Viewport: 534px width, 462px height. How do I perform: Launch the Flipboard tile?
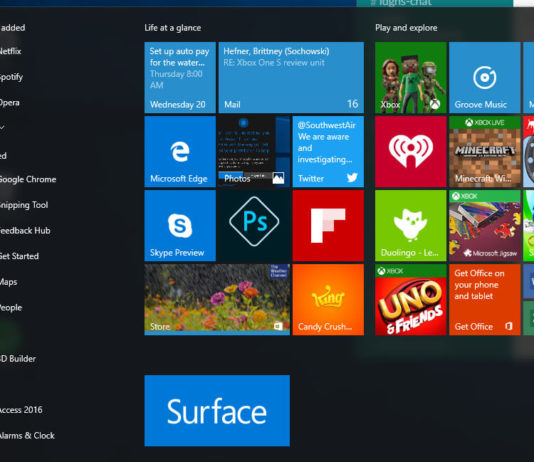click(328, 226)
